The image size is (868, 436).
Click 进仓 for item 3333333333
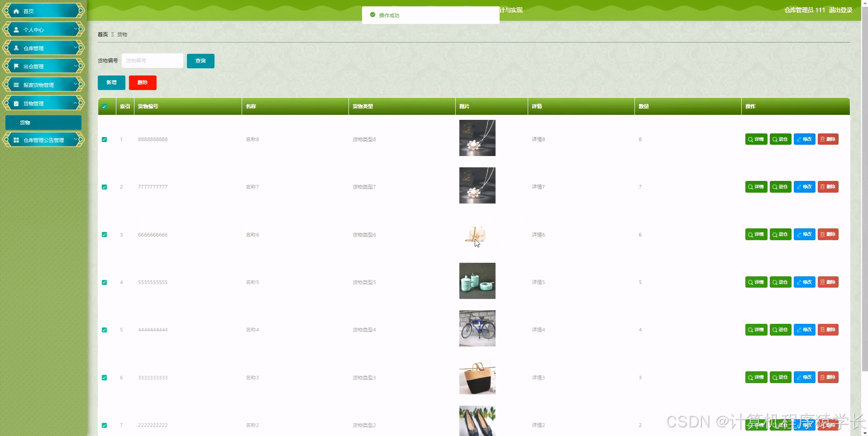click(780, 377)
